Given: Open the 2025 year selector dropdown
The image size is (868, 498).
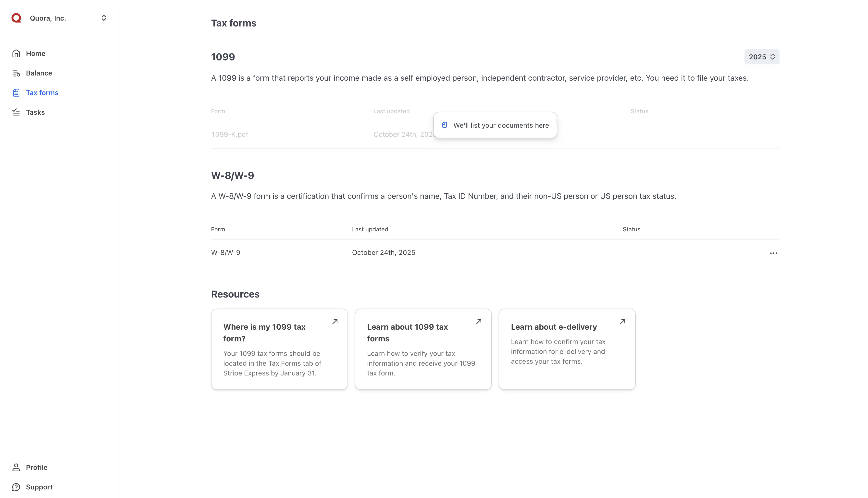Looking at the screenshot, I should (x=761, y=57).
